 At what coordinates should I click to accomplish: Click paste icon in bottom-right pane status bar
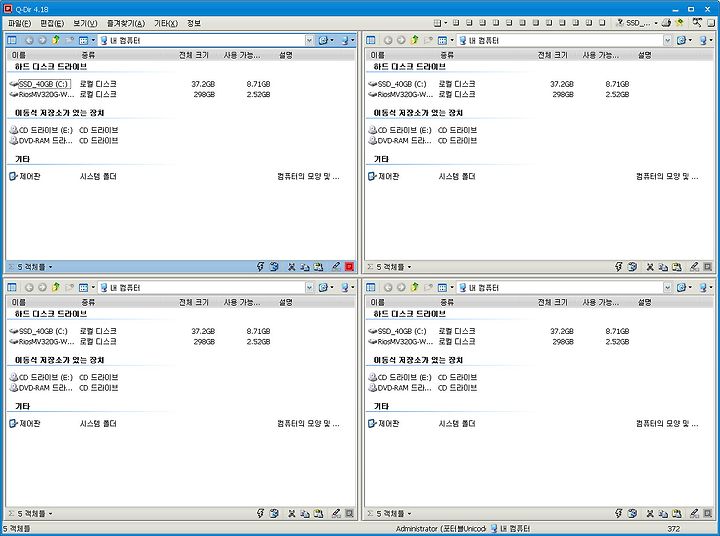click(x=677, y=513)
